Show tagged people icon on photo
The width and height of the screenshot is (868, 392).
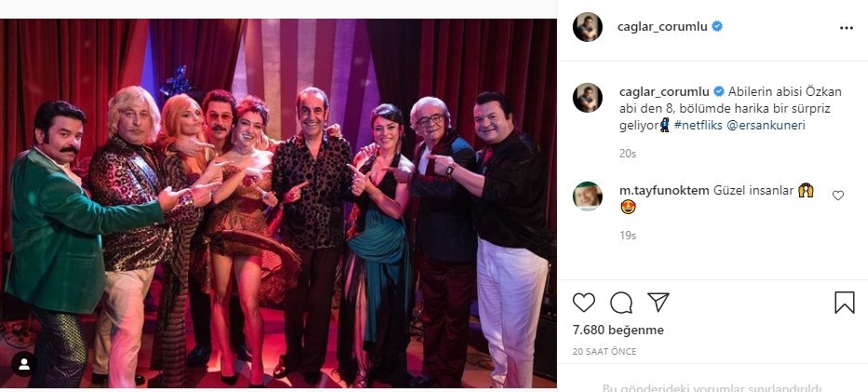tap(24, 364)
